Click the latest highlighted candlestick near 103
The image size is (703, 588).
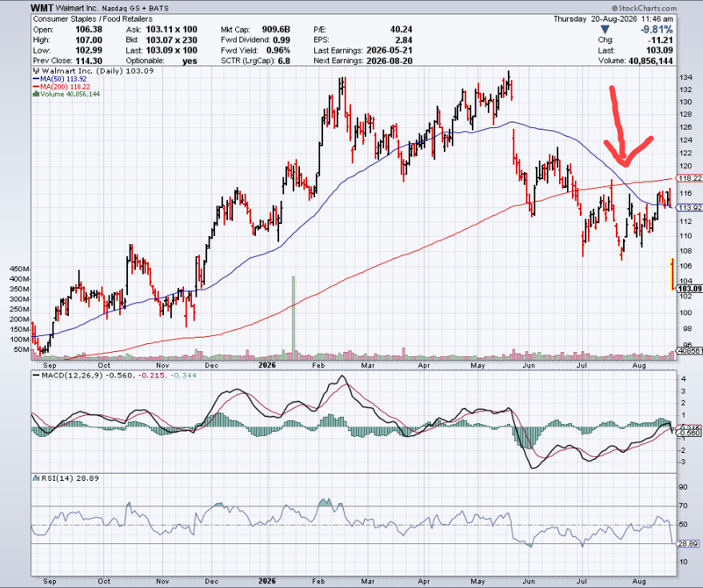coord(672,274)
